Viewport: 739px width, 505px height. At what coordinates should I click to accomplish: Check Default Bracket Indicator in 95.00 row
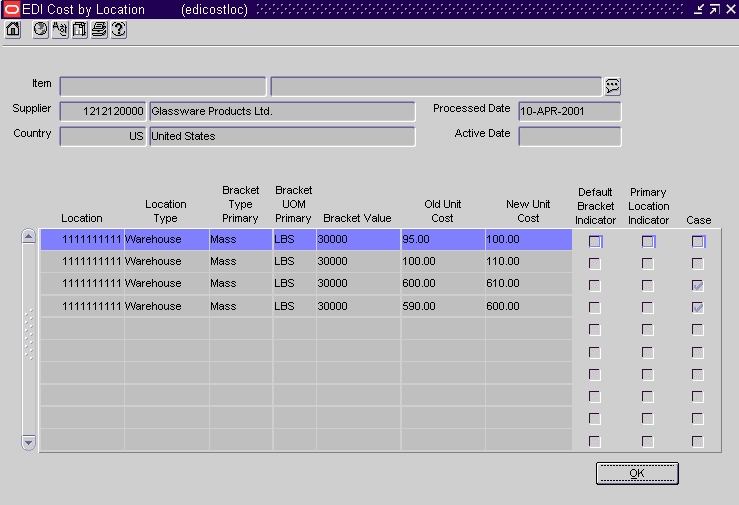click(x=595, y=241)
